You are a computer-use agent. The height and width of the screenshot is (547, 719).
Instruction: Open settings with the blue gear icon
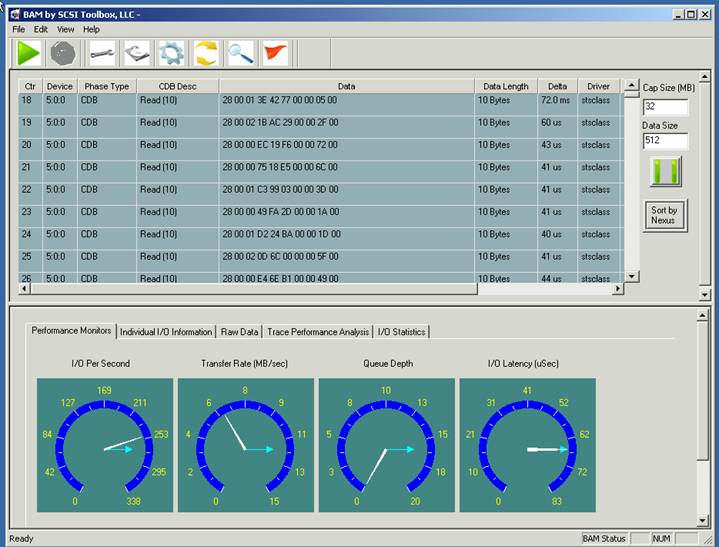[172, 53]
